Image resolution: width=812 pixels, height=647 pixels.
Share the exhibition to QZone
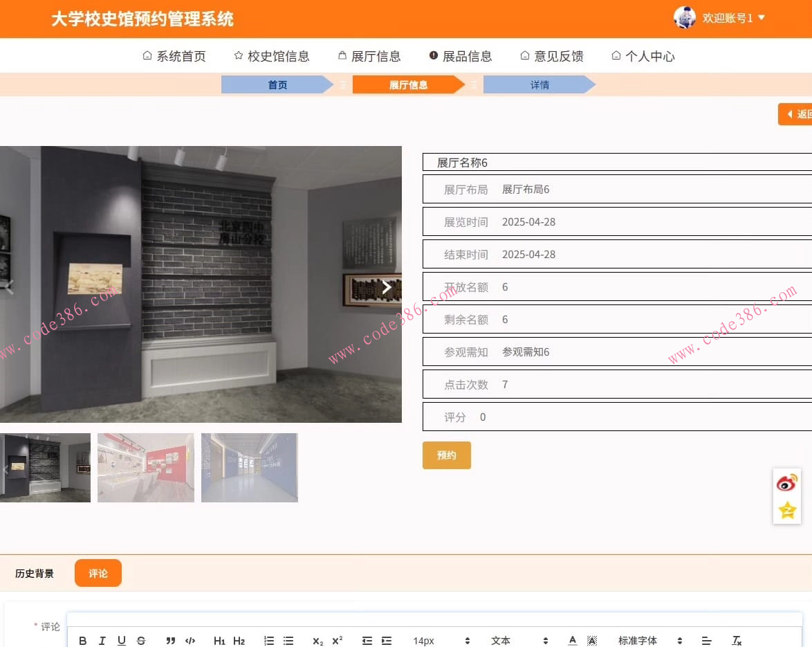point(787,511)
